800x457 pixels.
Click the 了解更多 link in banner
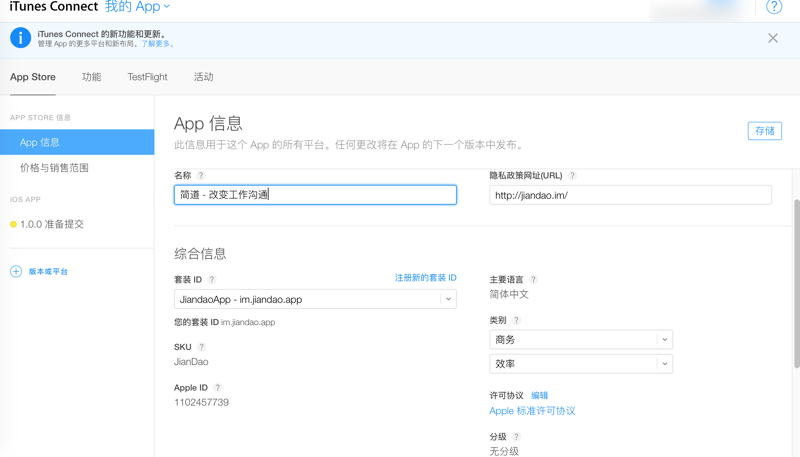pyautogui.click(x=156, y=44)
